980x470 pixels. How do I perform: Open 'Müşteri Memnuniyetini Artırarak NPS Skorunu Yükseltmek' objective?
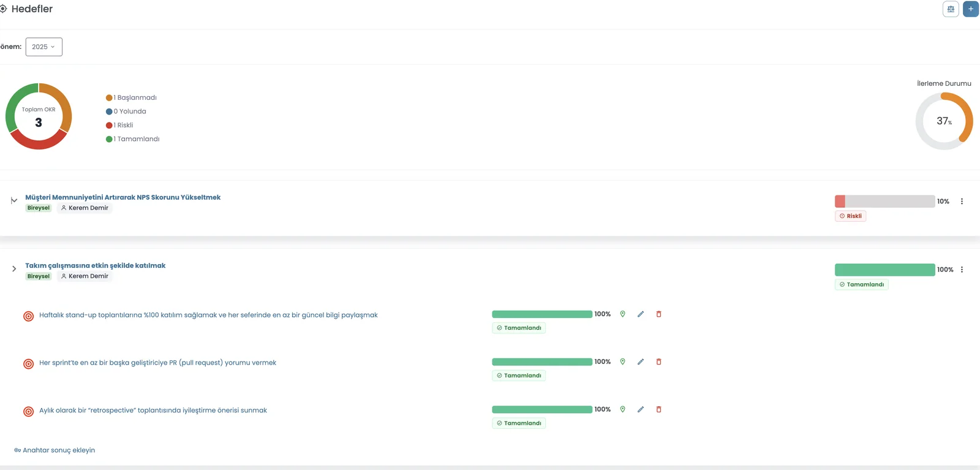[x=123, y=197]
